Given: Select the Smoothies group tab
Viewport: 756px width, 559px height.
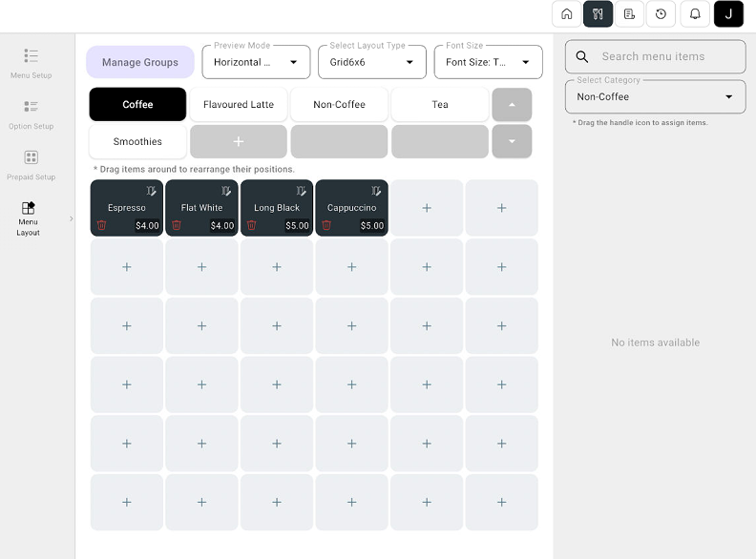Looking at the screenshot, I should [137, 141].
